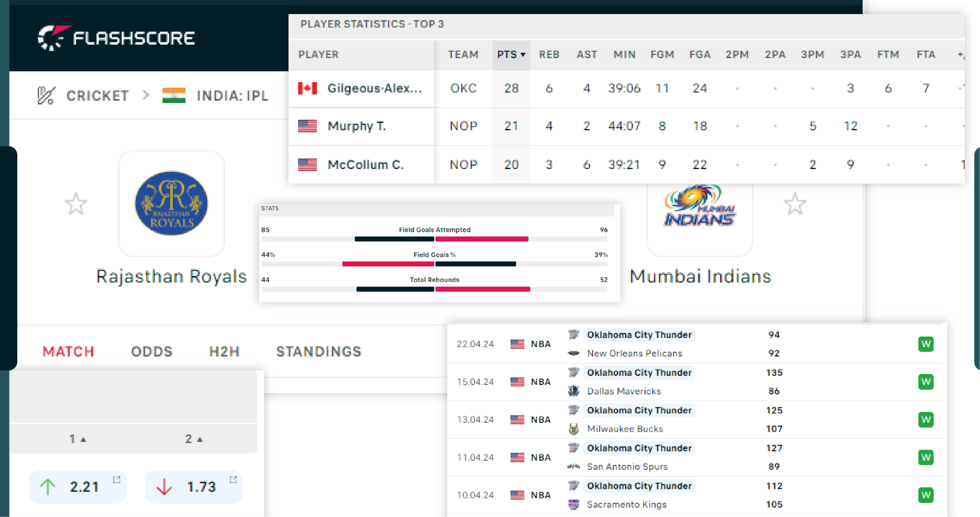Click the Field Goals % stat bar
The image size is (980, 517).
click(x=435, y=264)
